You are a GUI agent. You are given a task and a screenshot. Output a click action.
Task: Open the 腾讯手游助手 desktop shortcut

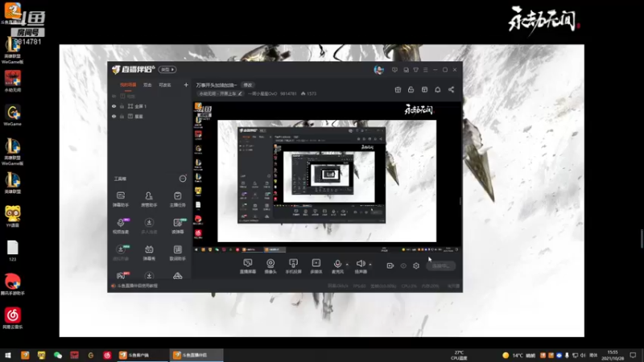13,284
